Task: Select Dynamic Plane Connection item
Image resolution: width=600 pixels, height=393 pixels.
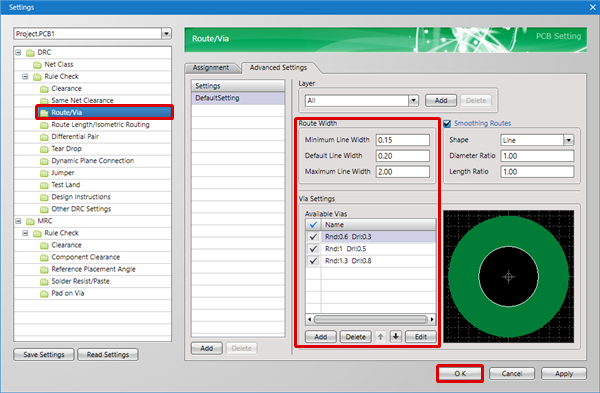Action: (93, 161)
